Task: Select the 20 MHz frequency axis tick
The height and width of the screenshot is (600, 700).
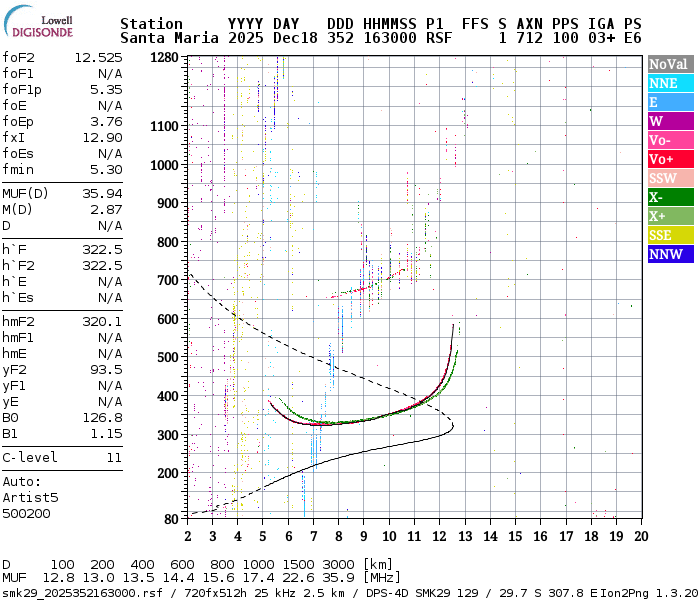Action: pyautogui.click(x=640, y=536)
